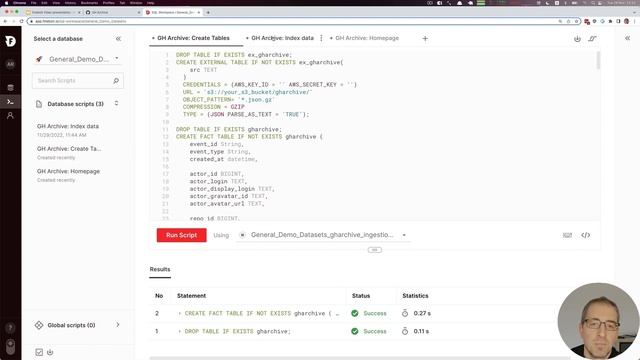640x360 pixels.
Task: Open script GH Archive: Create Ta... in sidebar
Action: pos(69,149)
